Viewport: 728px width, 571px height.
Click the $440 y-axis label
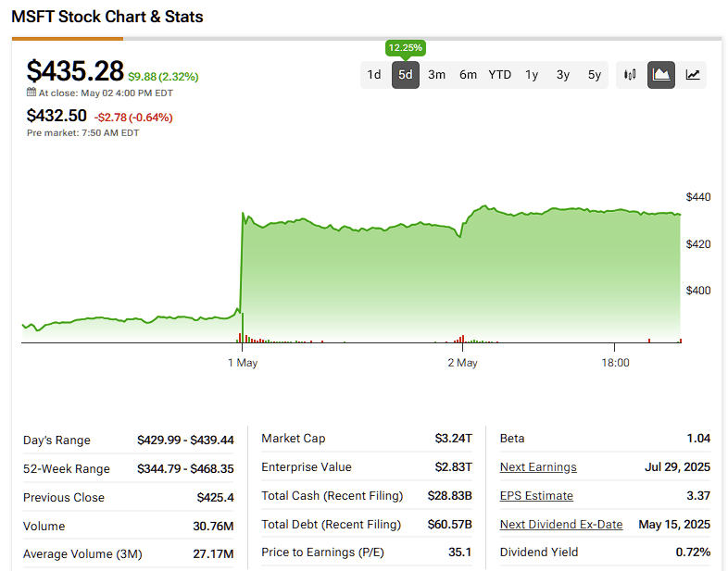pos(698,197)
